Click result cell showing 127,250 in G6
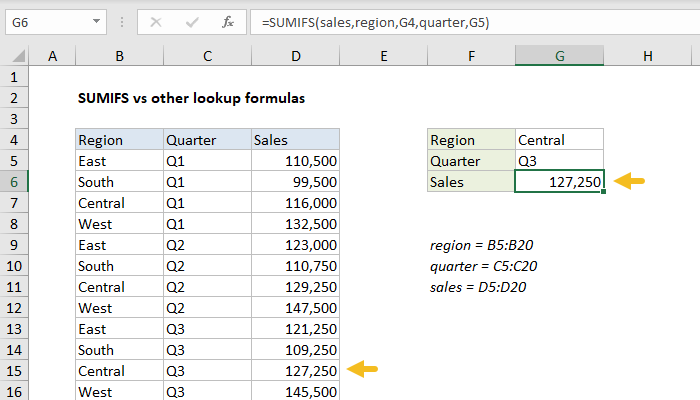The width and height of the screenshot is (700, 400). (x=560, y=182)
